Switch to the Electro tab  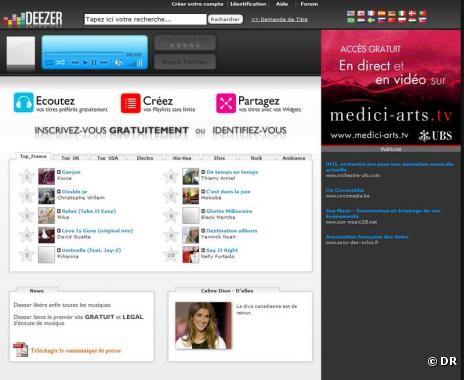click(x=145, y=158)
